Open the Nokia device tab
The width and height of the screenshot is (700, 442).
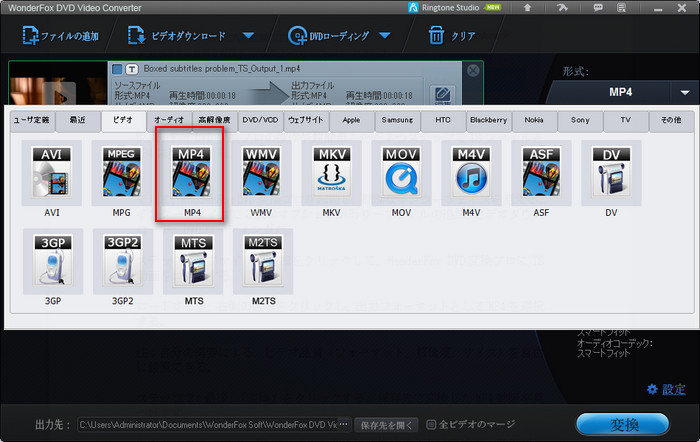(x=534, y=121)
